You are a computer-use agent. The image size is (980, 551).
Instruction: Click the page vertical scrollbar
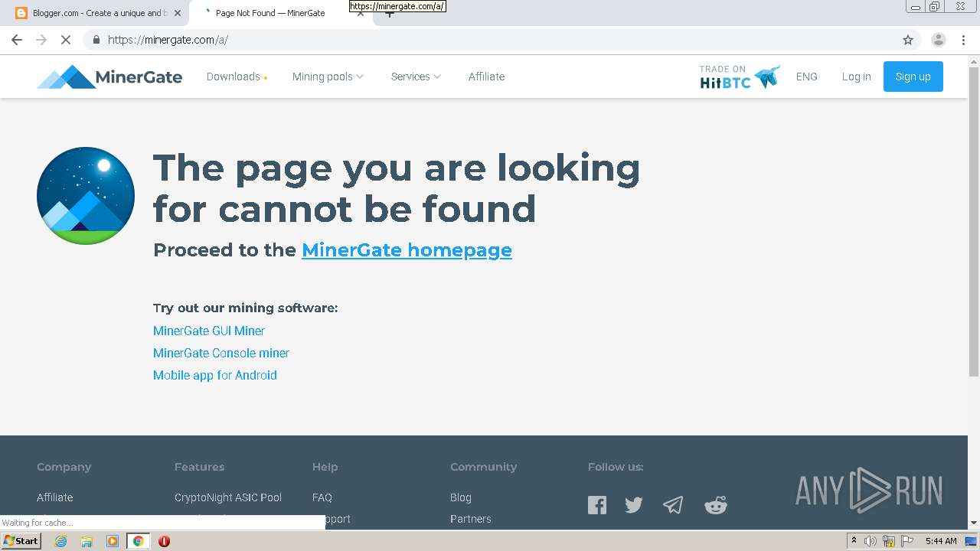974,221
